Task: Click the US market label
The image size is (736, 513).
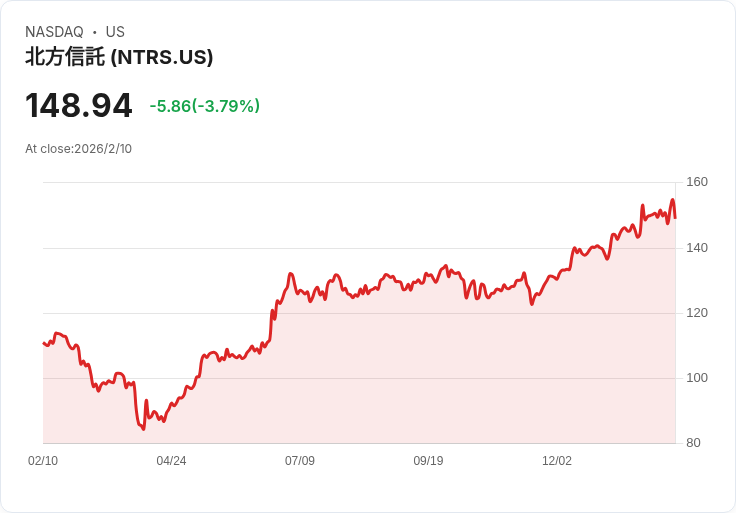Action: (x=115, y=32)
